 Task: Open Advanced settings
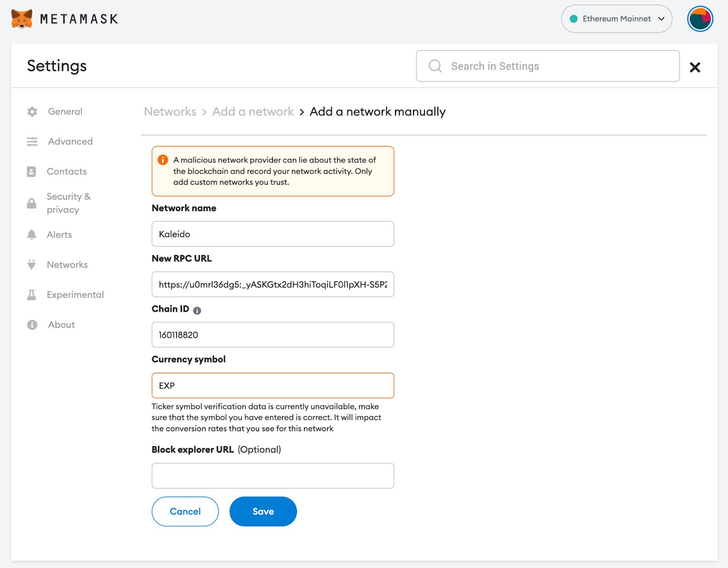pos(70,141)
